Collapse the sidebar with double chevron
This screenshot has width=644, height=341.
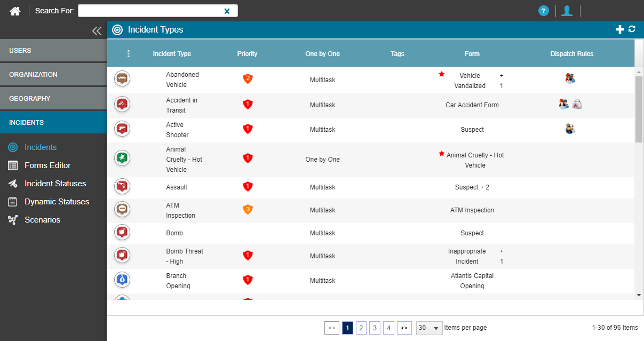tap(97, 31)
